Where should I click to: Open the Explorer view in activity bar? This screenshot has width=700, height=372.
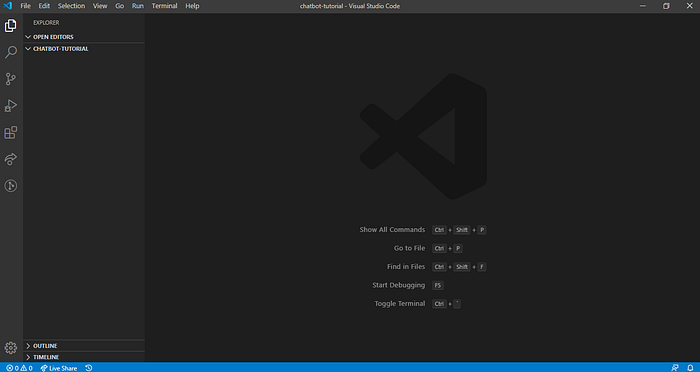click(11, 26)
